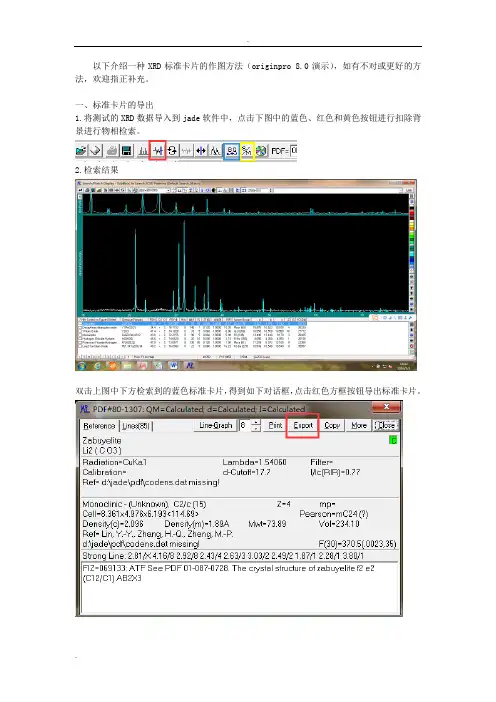This screenshot has width=496, height=702.
Task: Click the open file folder toolbar icon
Action: (81, 151)
